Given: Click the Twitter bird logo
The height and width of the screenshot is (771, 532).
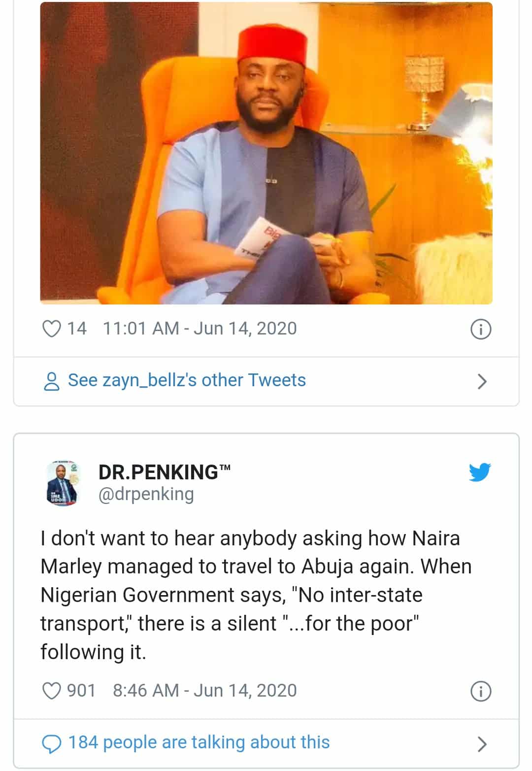Looking at the screenshot, I should point(479,472).
